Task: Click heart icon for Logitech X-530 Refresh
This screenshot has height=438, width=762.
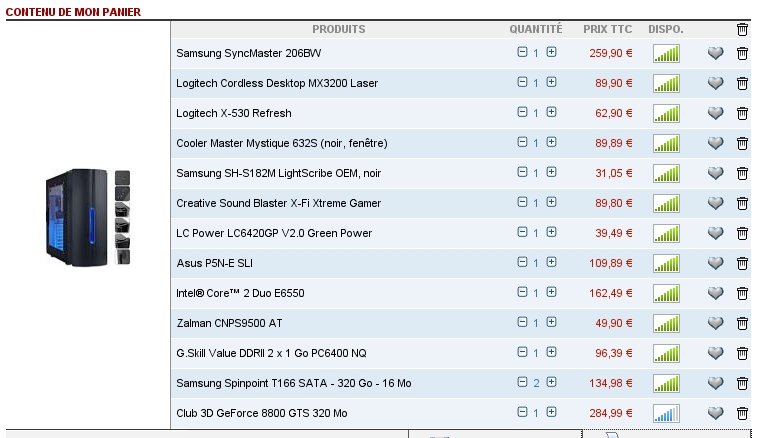Action: [x=715, y=113]
